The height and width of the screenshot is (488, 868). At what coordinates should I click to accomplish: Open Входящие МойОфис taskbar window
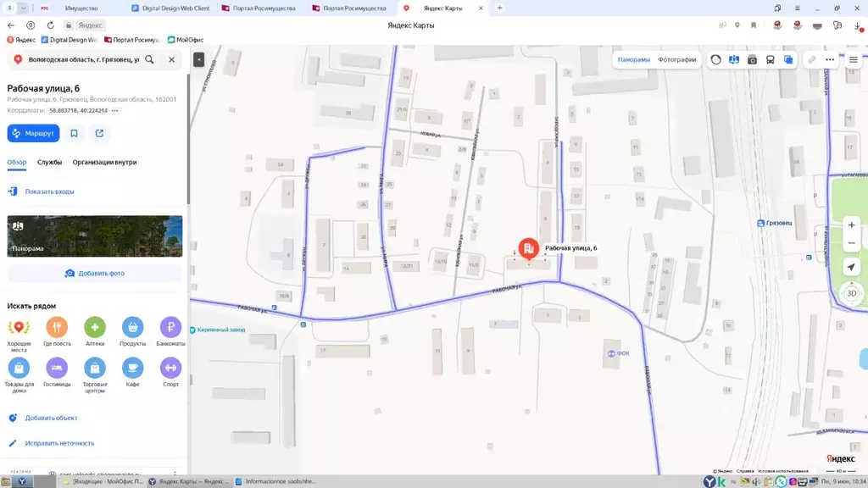(x=103, y=482)
